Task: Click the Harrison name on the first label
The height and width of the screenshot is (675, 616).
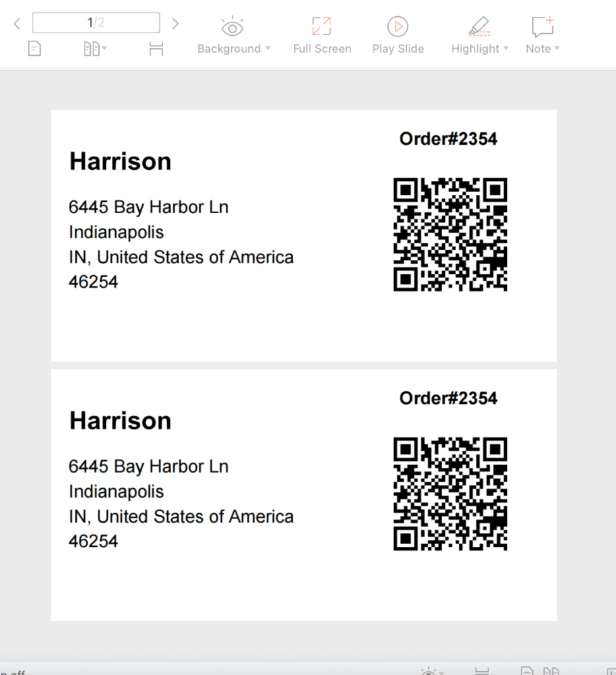Action: pos(120,161)
